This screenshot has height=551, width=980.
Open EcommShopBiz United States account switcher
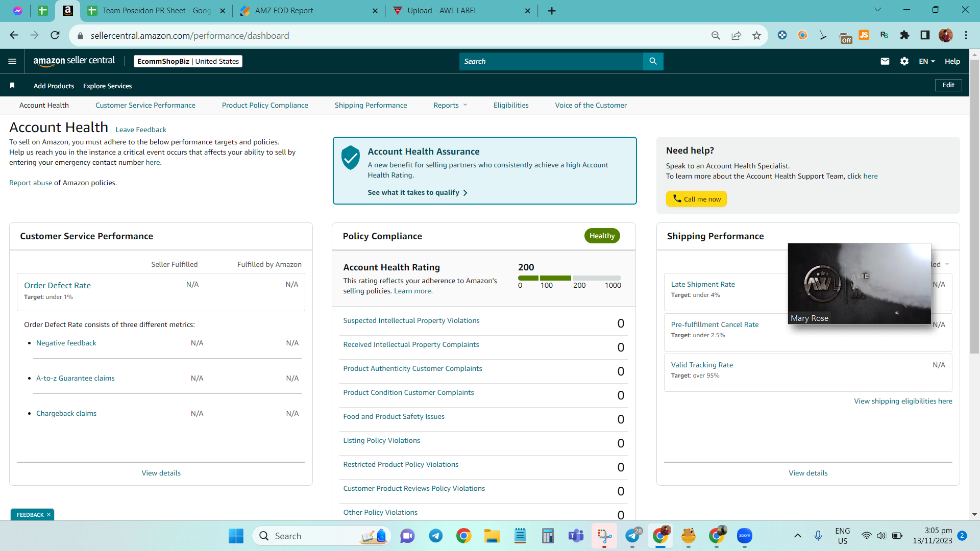tap(188, 61)
